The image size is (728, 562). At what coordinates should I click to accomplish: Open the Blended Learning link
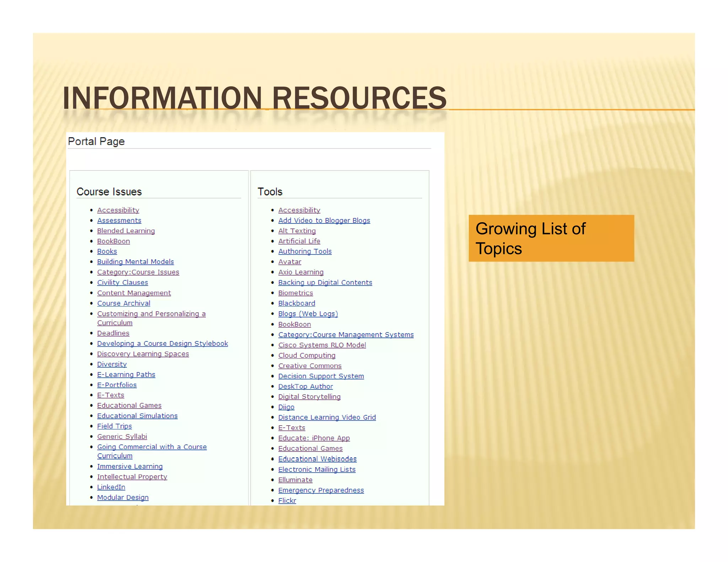coord(126,231)
